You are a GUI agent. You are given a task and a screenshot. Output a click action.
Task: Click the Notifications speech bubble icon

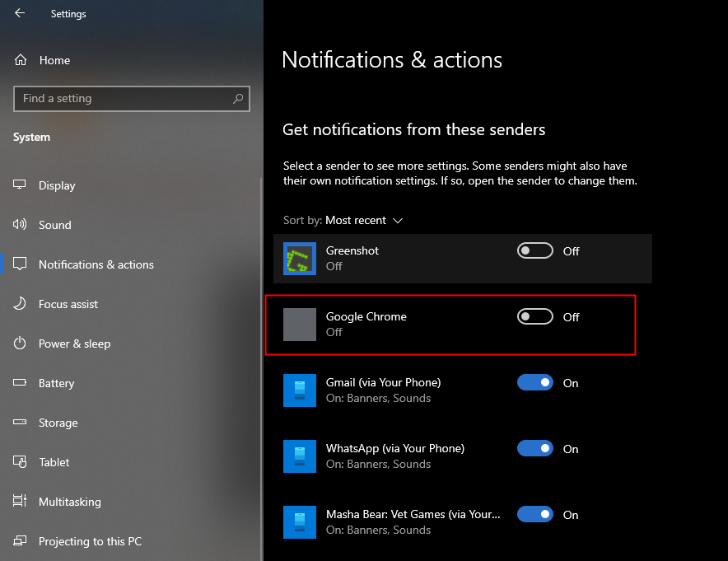pyautogui.click(x=20, y=264)
